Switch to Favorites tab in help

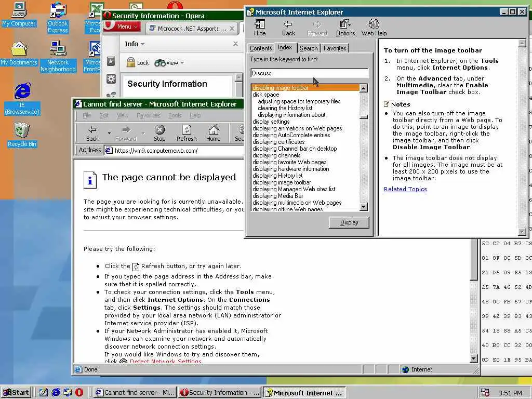(x=335, y=48)
